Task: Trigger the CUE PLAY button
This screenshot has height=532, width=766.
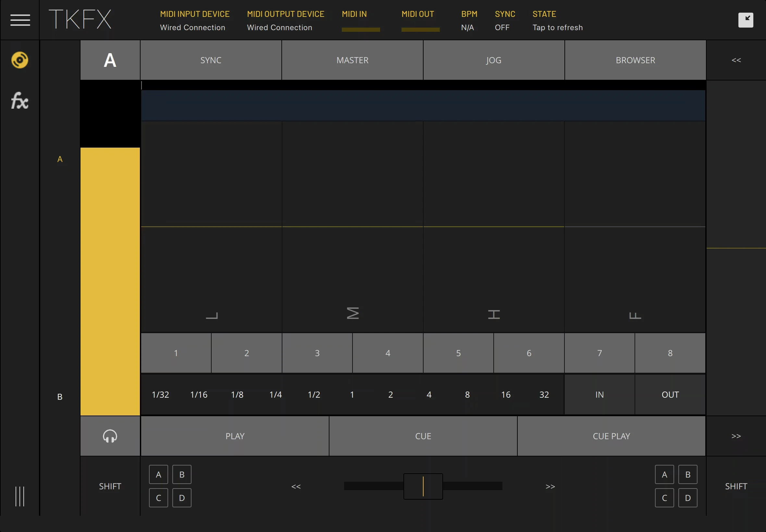Action: pos(611,436)
